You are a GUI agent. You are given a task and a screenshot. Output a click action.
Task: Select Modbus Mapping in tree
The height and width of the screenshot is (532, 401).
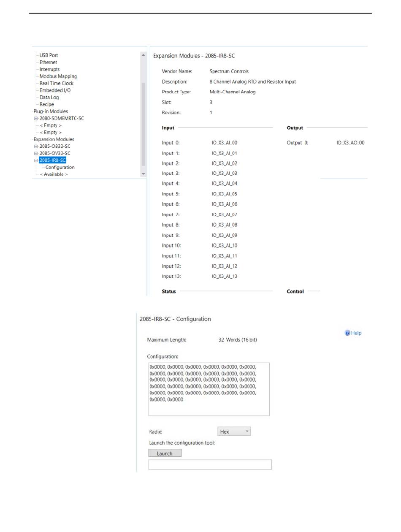(x=58, y=76)
